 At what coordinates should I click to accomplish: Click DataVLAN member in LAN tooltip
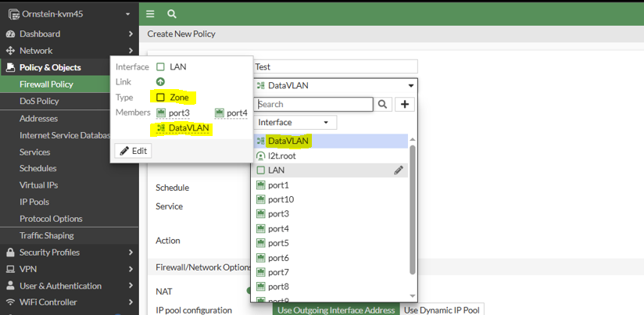tap(182, 128)
